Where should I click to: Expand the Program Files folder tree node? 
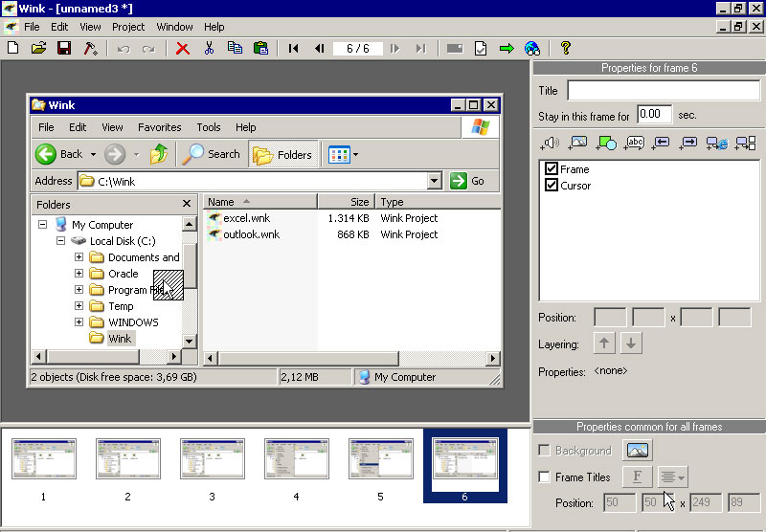[x=79, y=290]
